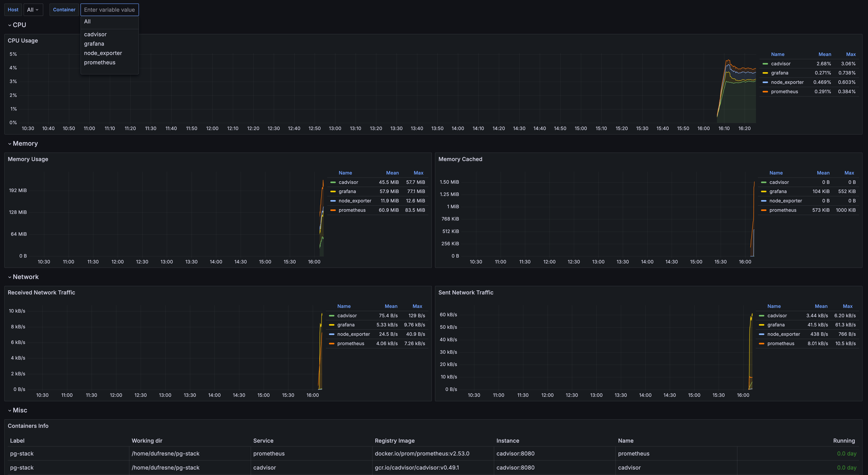Image resolution: width=868 pixels, height=475 pixels.
Task: Toggle grafana series in Memory Usage legend
Action: [x=347, y=191]
